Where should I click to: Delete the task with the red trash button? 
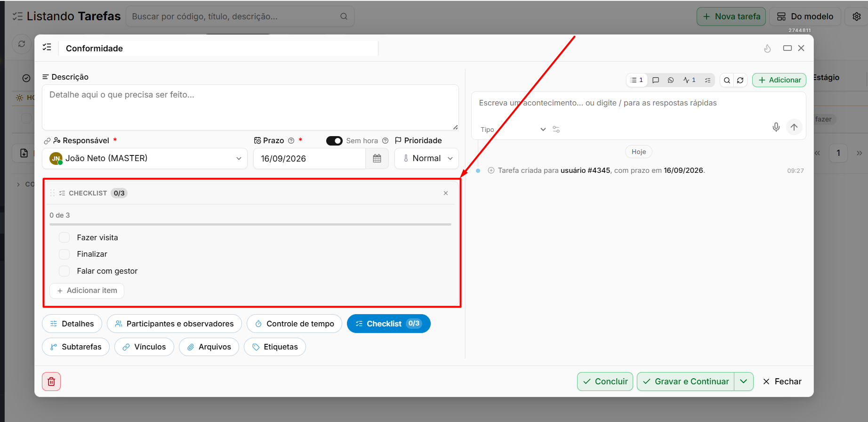click(x=51, y=381)
